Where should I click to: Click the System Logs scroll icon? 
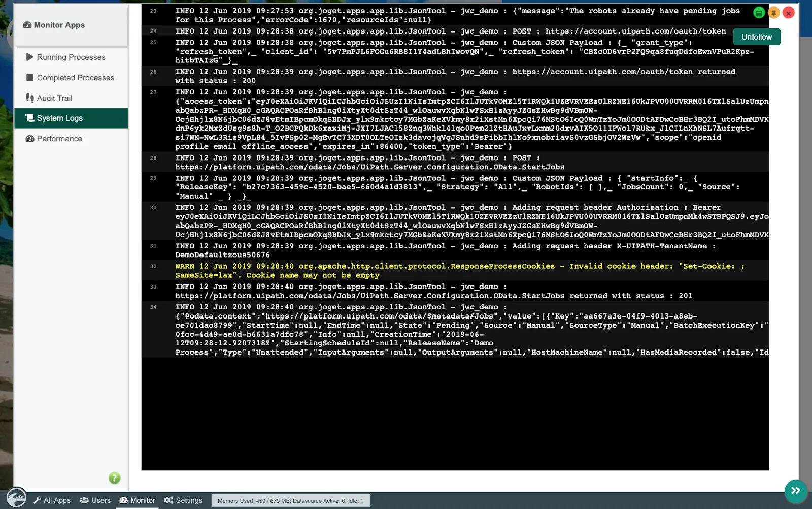pyautogui.click(x=30, y=118)
